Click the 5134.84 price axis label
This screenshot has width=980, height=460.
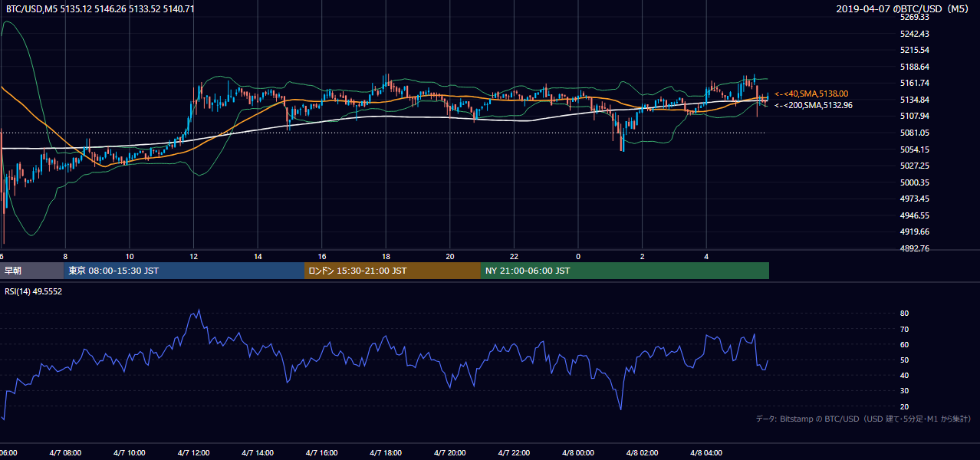916,100
